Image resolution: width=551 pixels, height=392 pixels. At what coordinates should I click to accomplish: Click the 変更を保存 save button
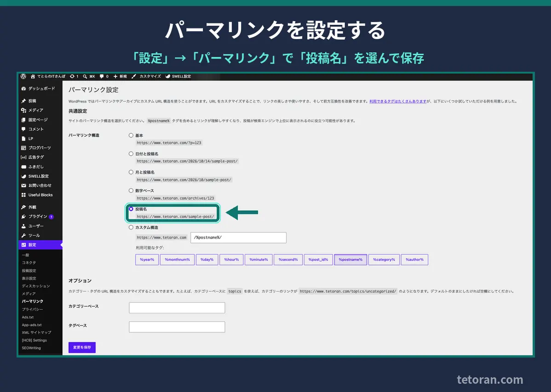82,347
